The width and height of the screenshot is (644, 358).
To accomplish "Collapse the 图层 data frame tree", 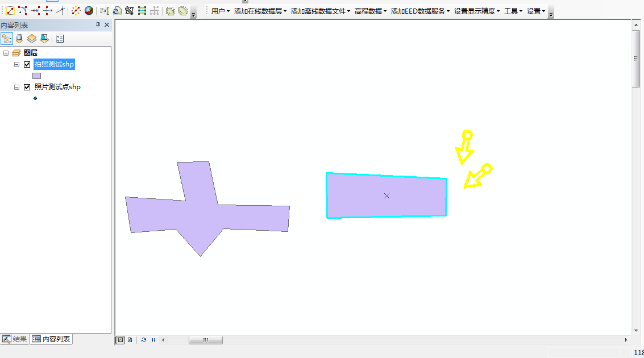I will point(6,53).
